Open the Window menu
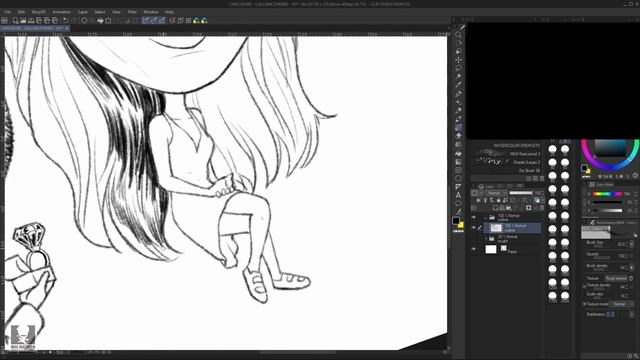The width and height of the screenshot is (640, 360). point(151,12)
